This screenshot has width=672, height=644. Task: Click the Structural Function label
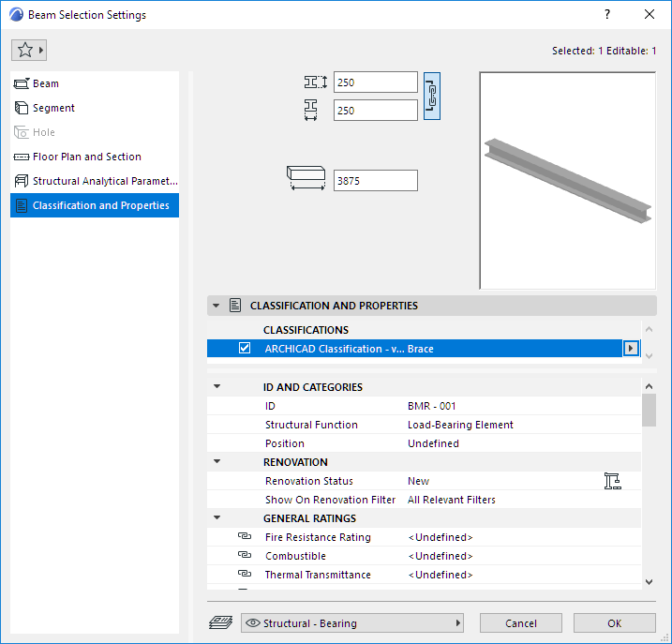pos(311,425)
